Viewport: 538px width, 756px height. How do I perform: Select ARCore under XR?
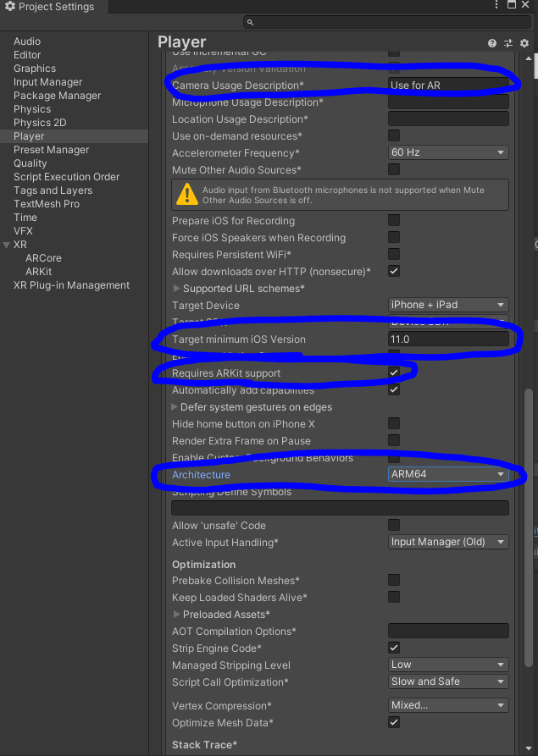tap(43, 258)
